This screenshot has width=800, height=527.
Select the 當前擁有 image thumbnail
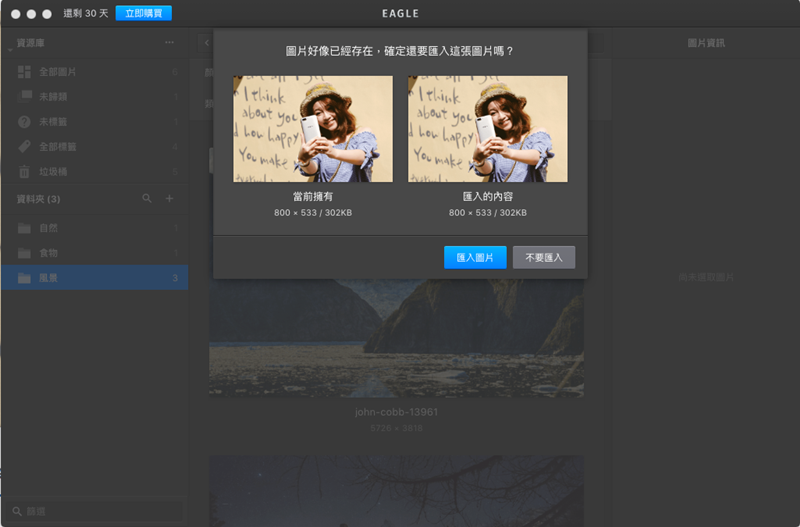coord(313,129)
